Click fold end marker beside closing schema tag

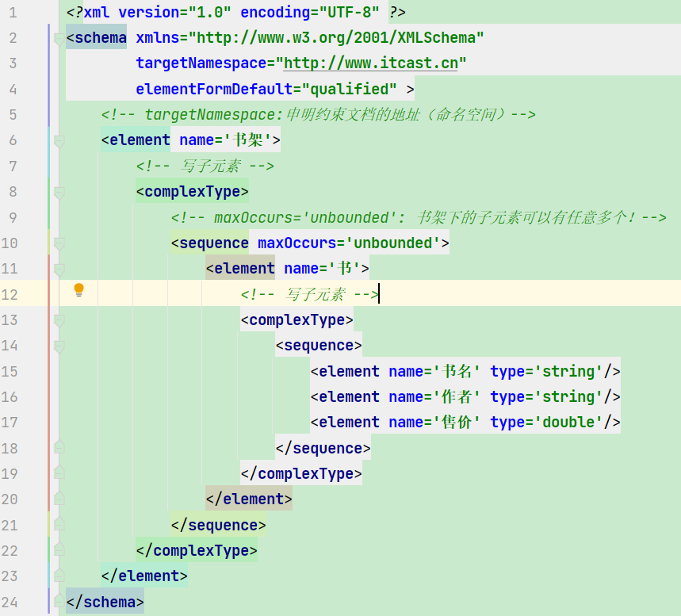pyautogui.click(x=59, y=601)
